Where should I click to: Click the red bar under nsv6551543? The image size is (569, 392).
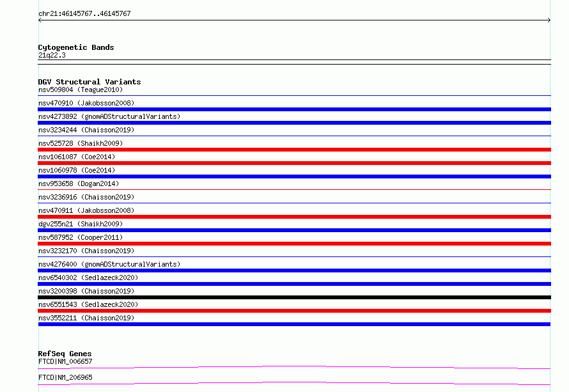click(x=294, y=311)
